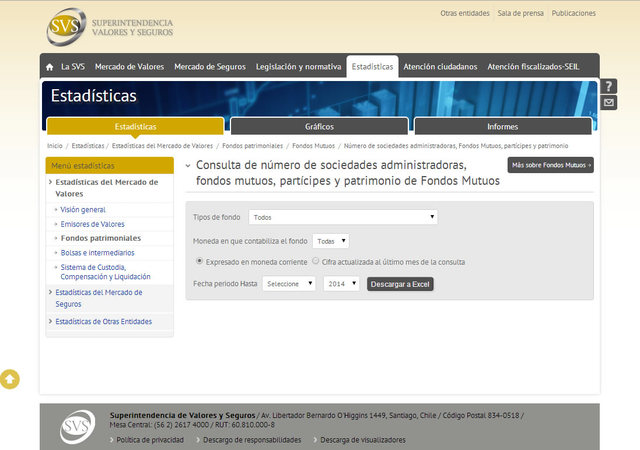Click Fondos Mutuos breadcrumb
This screenshot has width=640, height=450.
(313, 146)
